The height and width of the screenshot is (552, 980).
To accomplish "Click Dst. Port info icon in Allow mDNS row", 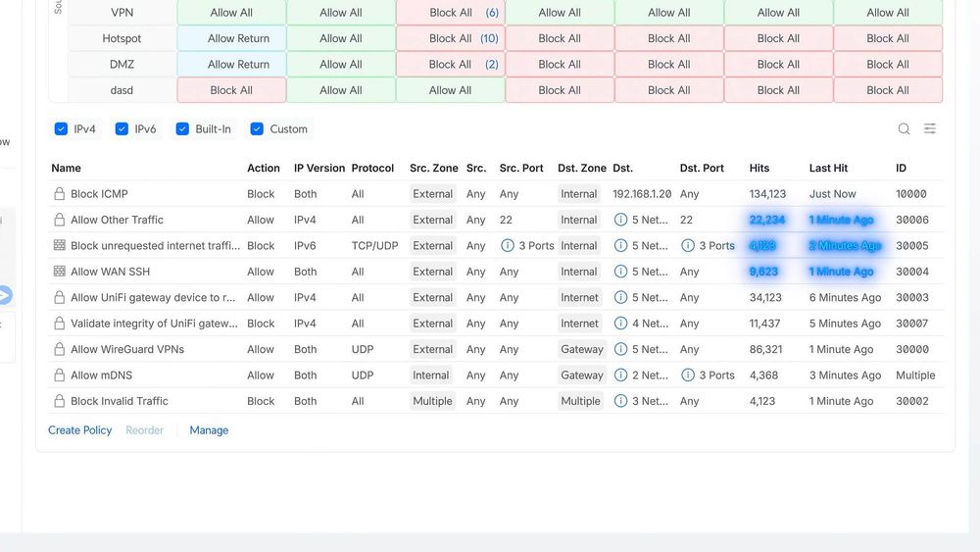I will coord(688,376).
